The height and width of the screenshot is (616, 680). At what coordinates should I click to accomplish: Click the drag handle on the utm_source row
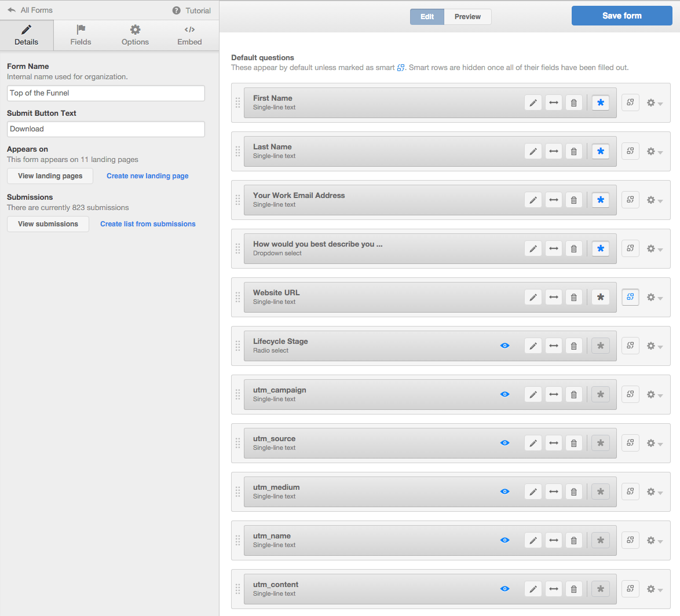pyautogui.click(x=237, y=443)
